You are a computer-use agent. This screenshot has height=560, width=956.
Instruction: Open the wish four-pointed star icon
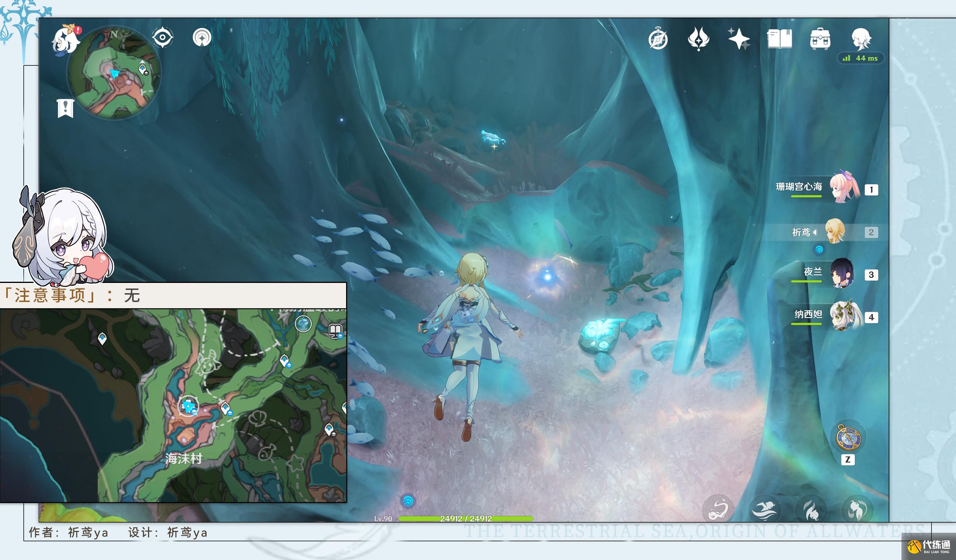pos(739,39)
